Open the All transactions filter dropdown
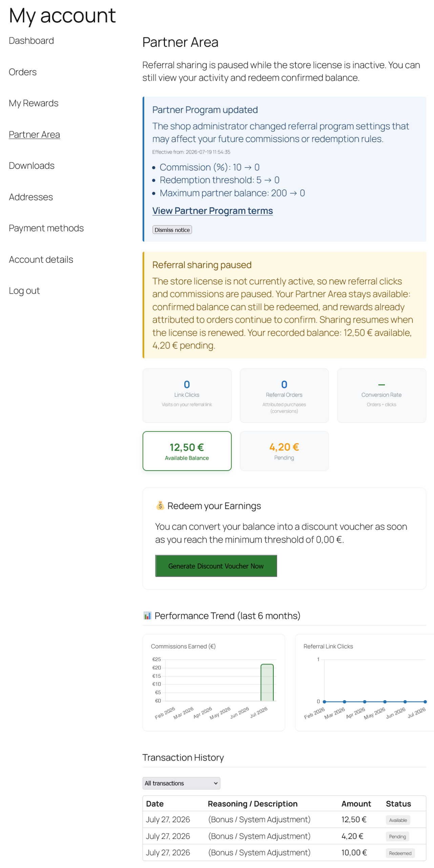This screenshot has width=434, height=868. pyautogui.click(x=181, y=783)
